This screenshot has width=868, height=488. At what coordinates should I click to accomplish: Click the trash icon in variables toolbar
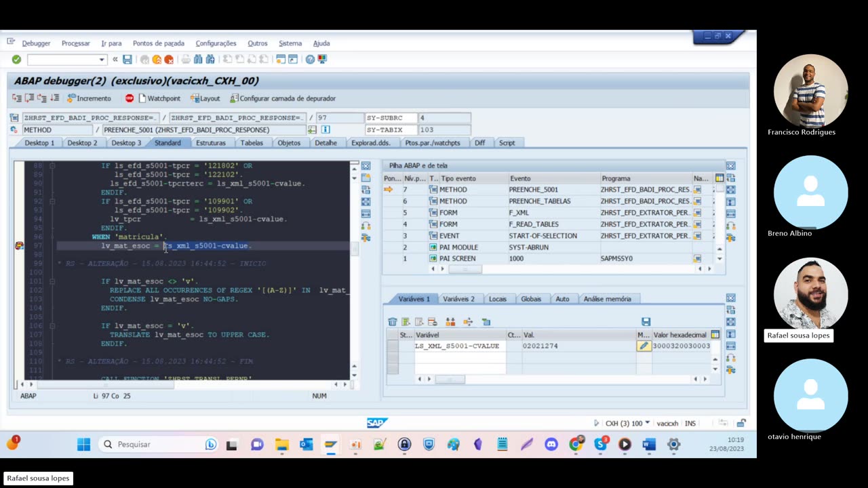click(x=393, y=322)
